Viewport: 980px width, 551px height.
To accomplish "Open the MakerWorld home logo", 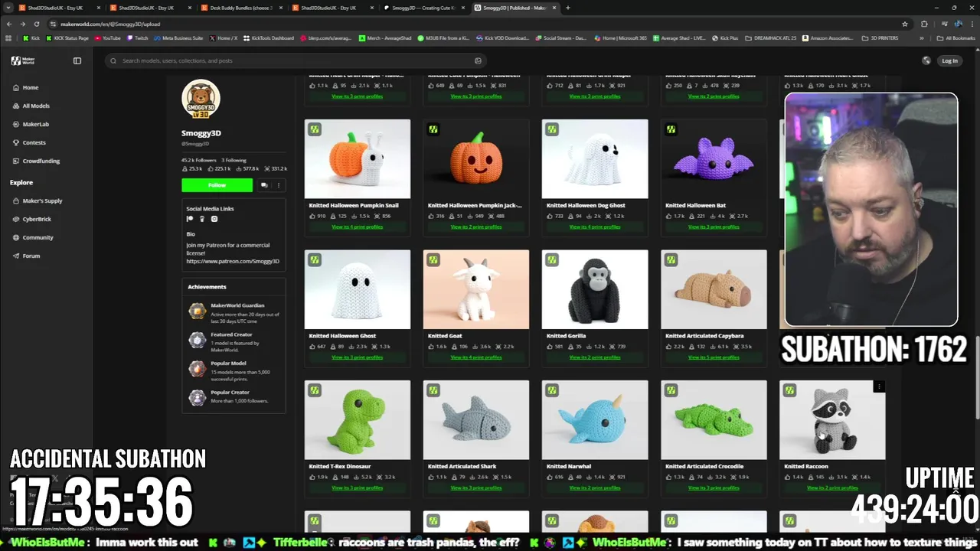I will (x=22, y=60).
